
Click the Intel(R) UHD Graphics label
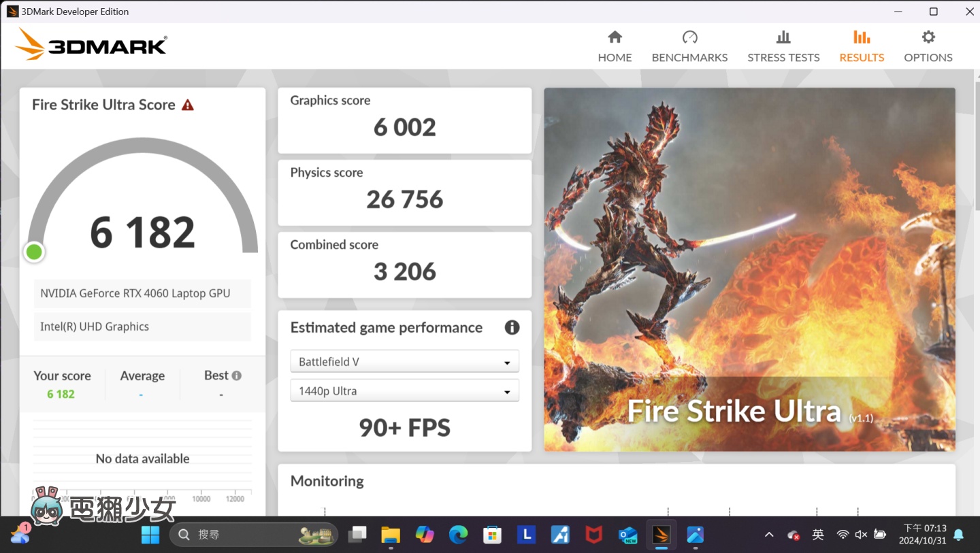(x=142, y=326)
